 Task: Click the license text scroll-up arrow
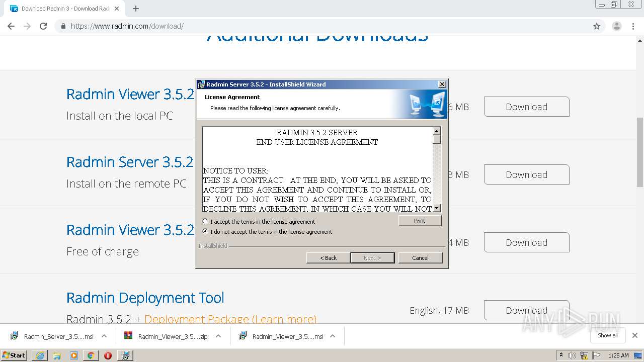click(x=437, y=132)
